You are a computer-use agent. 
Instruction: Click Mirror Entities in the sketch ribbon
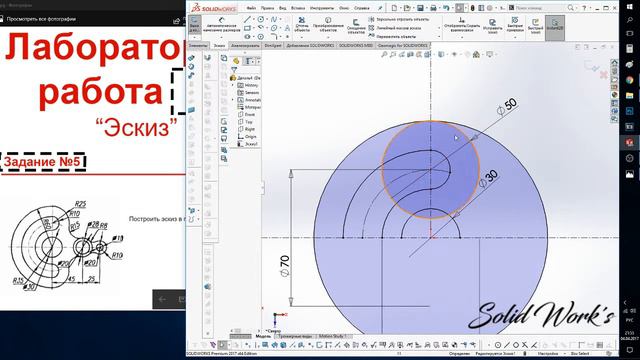coord(398,19)
